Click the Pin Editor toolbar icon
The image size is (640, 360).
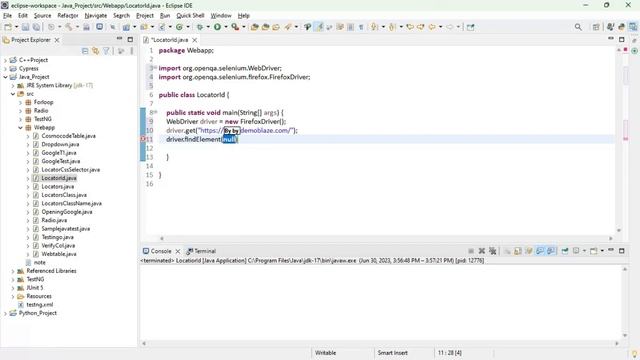click(471, 27)
